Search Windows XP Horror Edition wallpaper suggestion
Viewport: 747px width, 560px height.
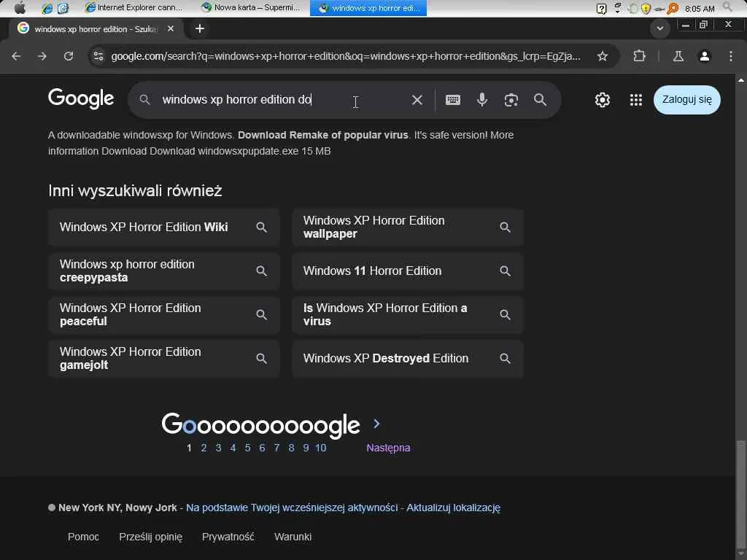(x=408, y=227)
